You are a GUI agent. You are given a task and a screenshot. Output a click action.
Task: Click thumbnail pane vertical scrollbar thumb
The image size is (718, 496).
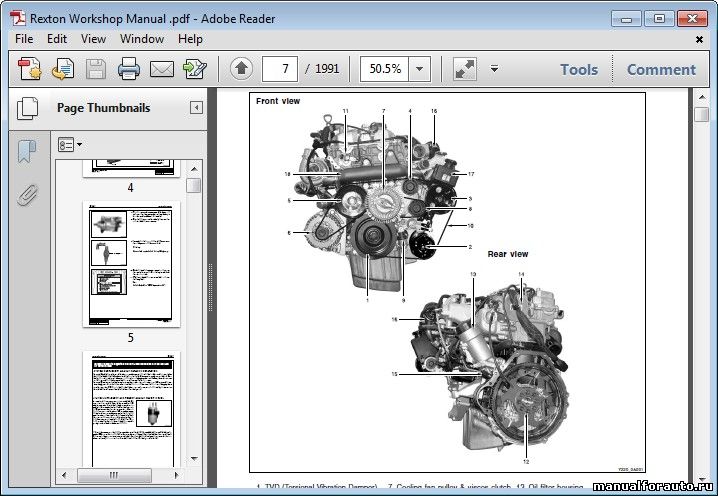194,185
